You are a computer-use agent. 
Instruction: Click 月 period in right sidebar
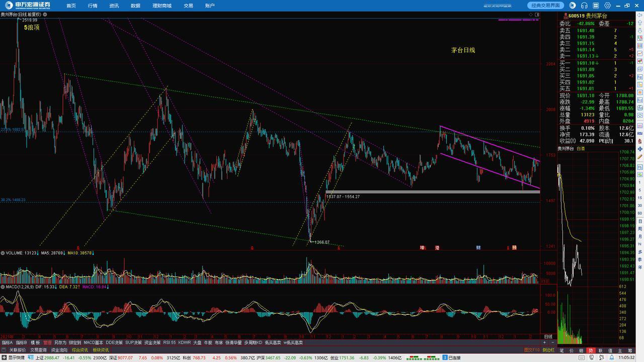(x=640, y=237)
